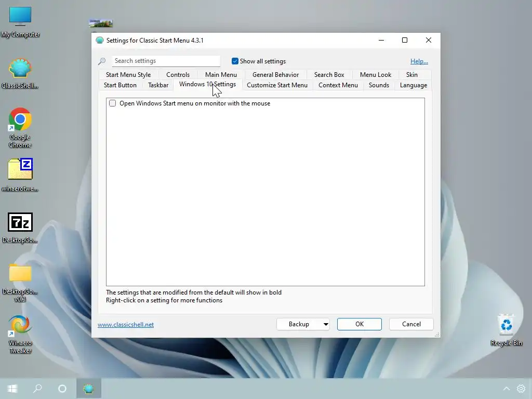This screenshot has height=399, width=532.
Task: Click the dialog resize grip corner
Action: coord(437,335)
